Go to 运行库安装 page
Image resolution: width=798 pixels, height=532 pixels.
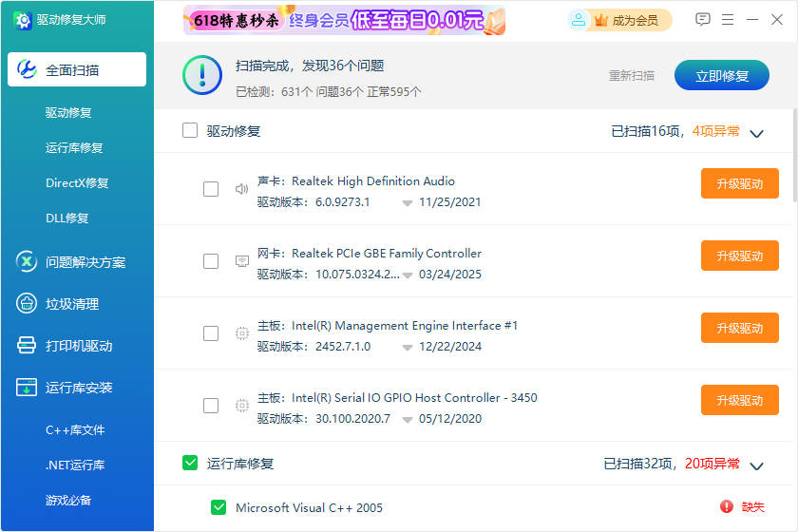77,387
